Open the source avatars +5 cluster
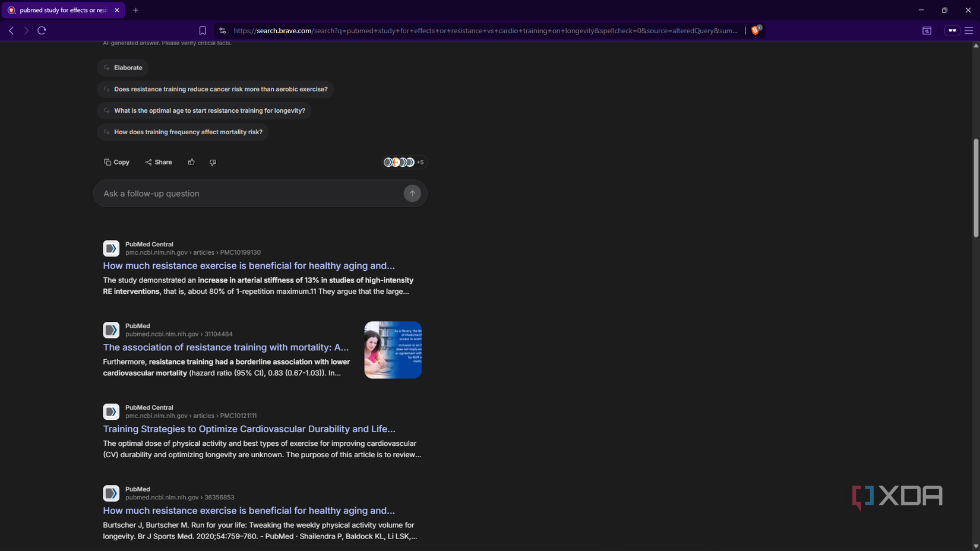This screenshot has width=980, height=551. pos(404,162)
